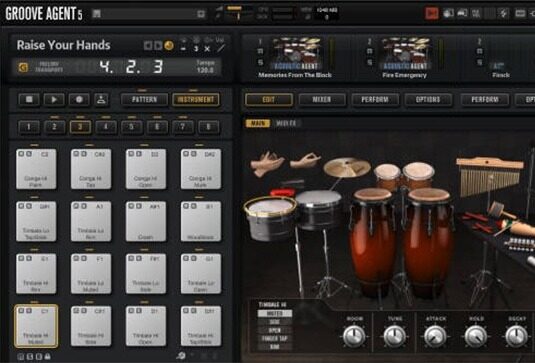Select pad group 1
Screen dimensions: 535x363
click(x=29, y=127)
